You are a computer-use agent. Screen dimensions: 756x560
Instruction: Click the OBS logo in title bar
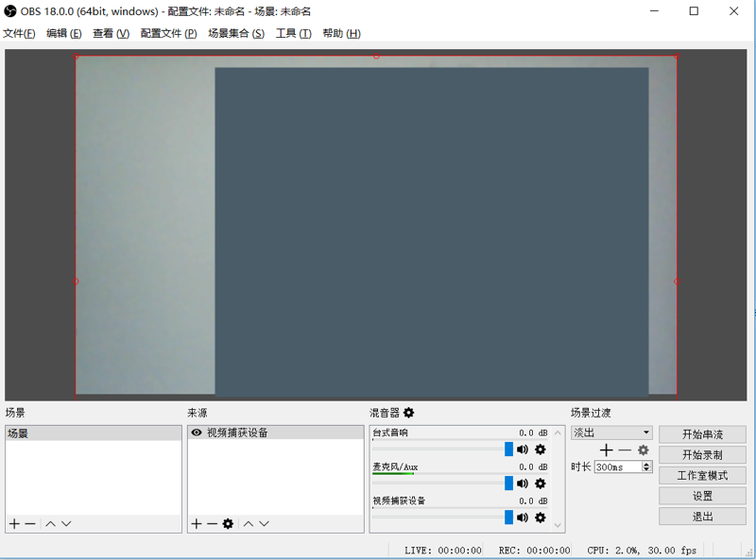click(x=10, y=10)
